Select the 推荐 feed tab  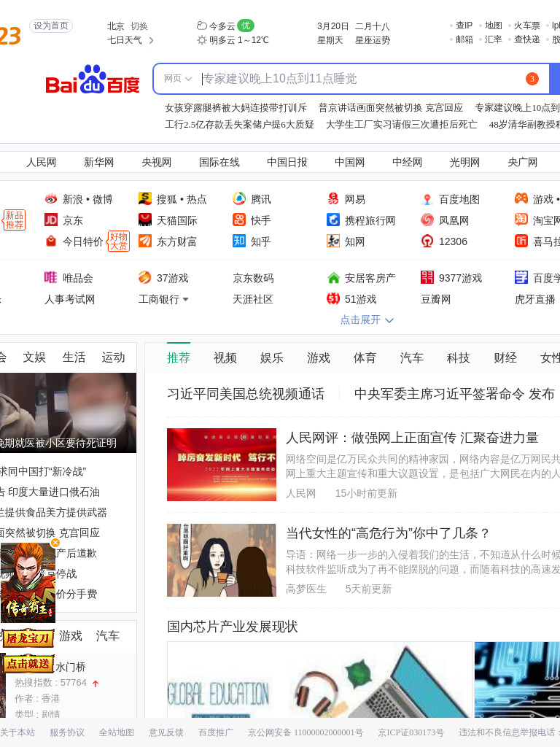[179, 357]
